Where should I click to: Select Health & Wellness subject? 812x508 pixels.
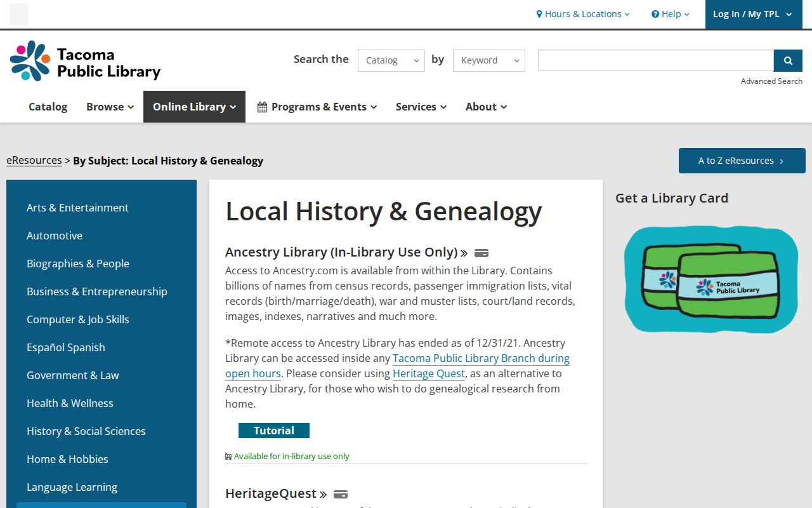(70, 403)
